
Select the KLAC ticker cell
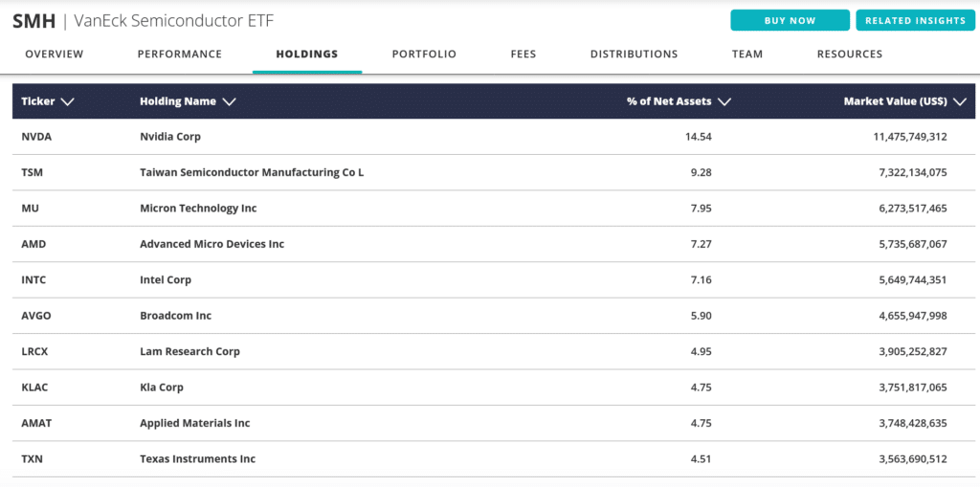click(35, 387)
